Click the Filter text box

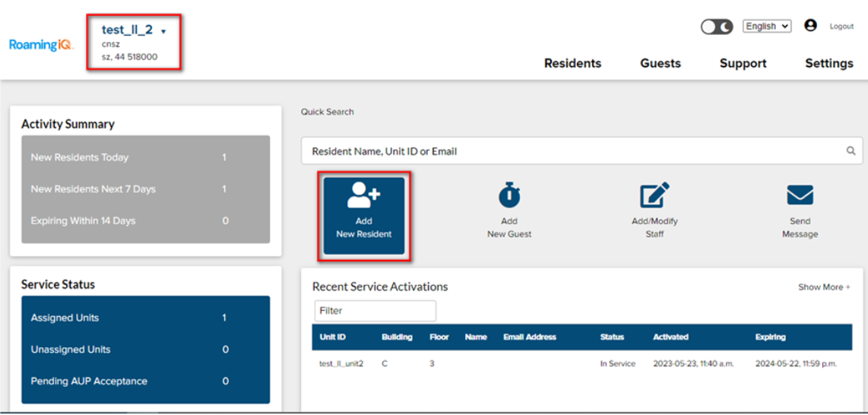375,311
